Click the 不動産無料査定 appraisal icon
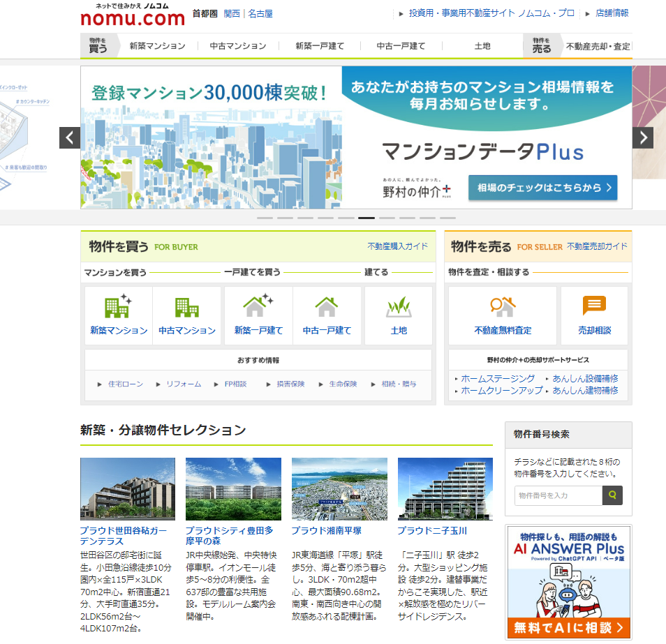The width and height of the screenshot is (666, 644). pyautogui.click(x=502, y=307)
